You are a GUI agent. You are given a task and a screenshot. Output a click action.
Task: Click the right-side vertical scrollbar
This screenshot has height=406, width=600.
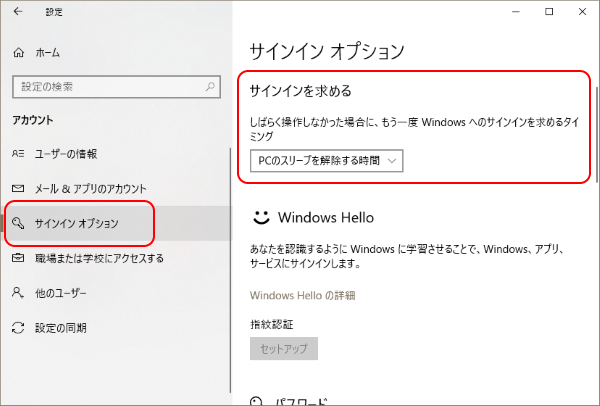pyautogui.click(x=597, y=134)
